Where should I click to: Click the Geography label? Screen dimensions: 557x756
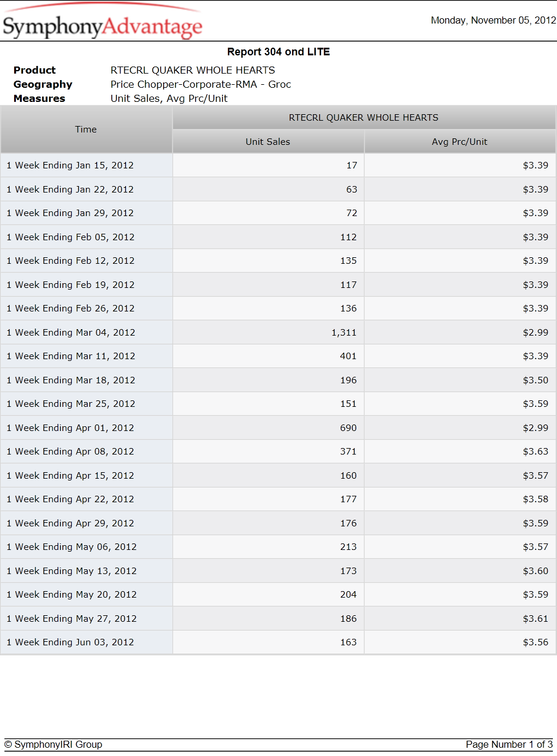coord(43,84)
